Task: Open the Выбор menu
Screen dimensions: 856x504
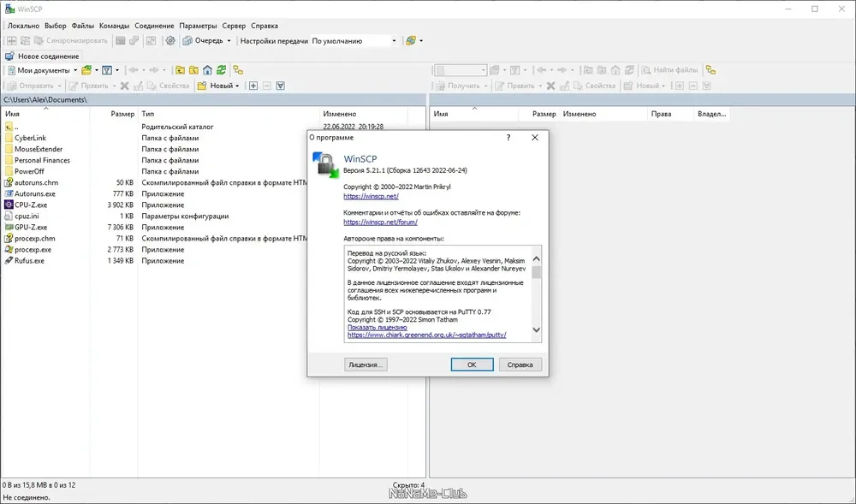Action: 55,26
